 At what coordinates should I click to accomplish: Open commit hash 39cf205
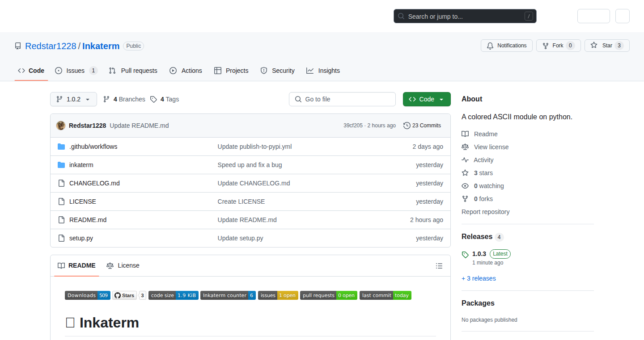click(353, 126)
